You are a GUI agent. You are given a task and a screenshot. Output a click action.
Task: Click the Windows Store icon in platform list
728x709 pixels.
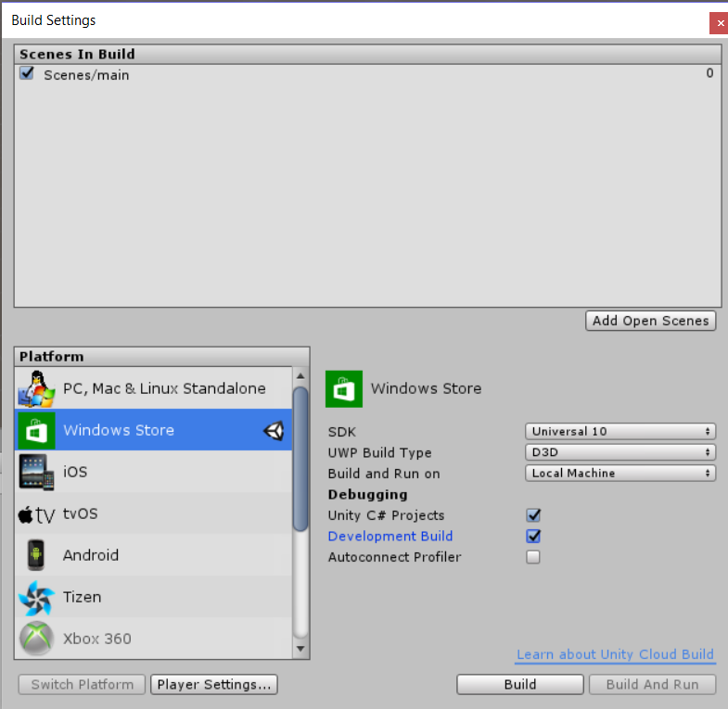coord(36,430)
